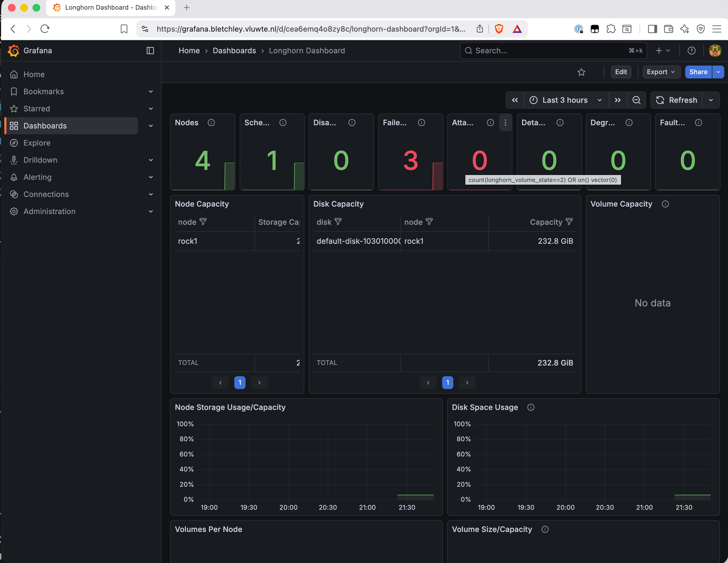The height and width of the screenshot is (563, 728).
Task: Open the help question mark icon
Action: (x=692, y=51)
